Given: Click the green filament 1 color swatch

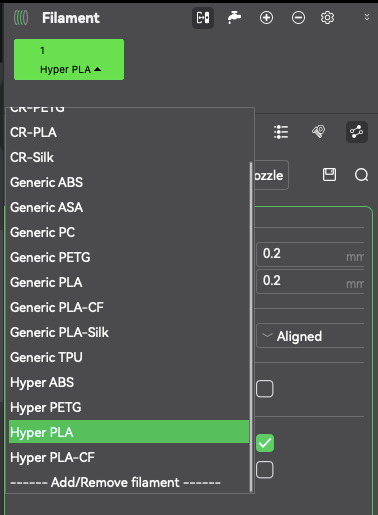Looking at the screenshot, I should (69, 60).
